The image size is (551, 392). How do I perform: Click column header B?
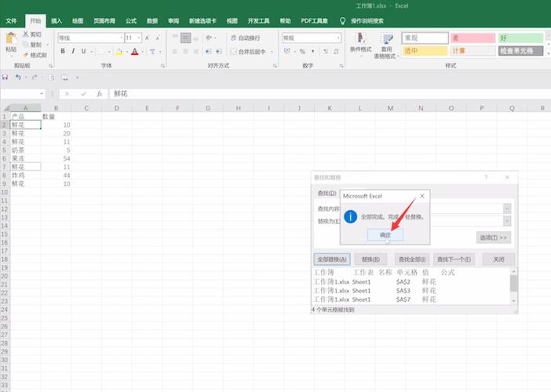coord(56,108)
